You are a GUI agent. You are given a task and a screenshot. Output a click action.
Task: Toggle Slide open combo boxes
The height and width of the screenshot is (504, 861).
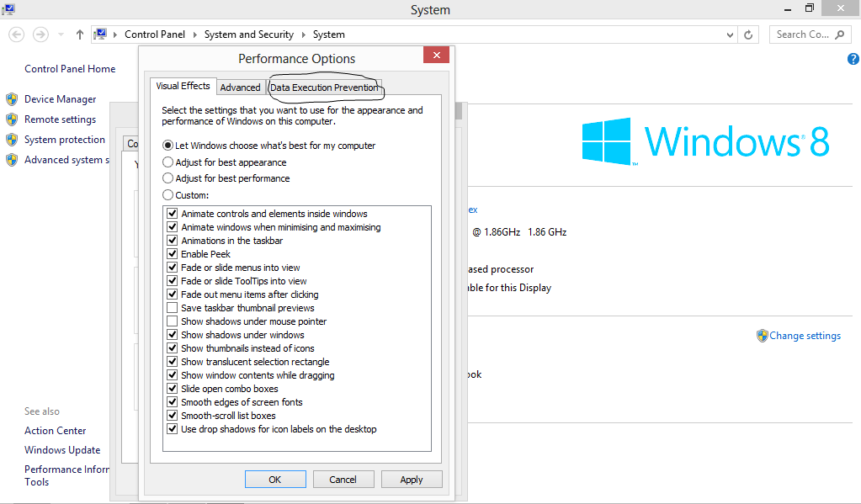coord(173,389)
